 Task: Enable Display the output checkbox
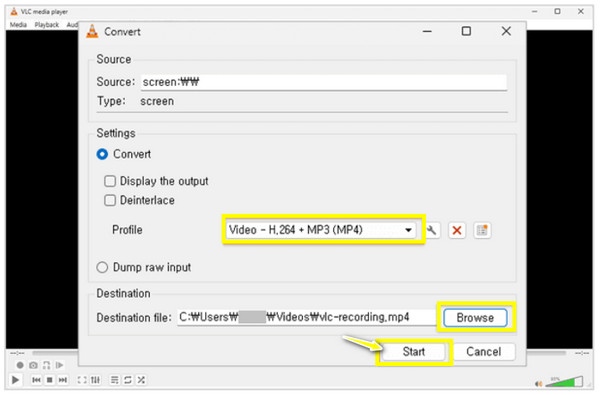click(x=110, y=181)
